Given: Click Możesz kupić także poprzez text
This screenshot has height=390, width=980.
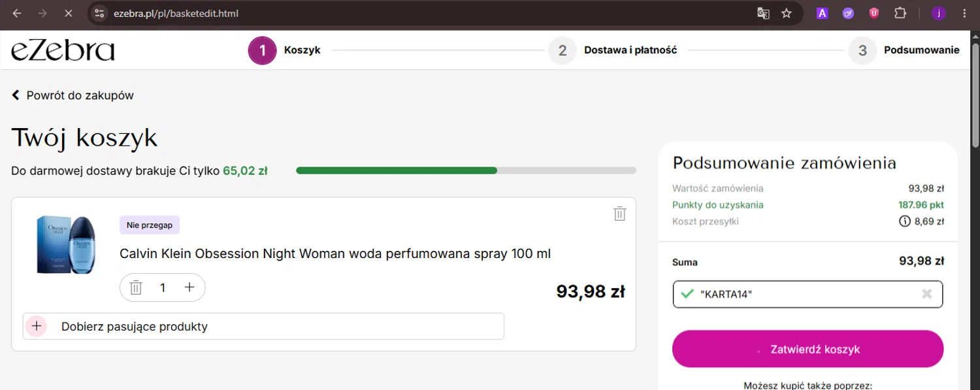Looking at the screenshot, I should tap(808, 385).
